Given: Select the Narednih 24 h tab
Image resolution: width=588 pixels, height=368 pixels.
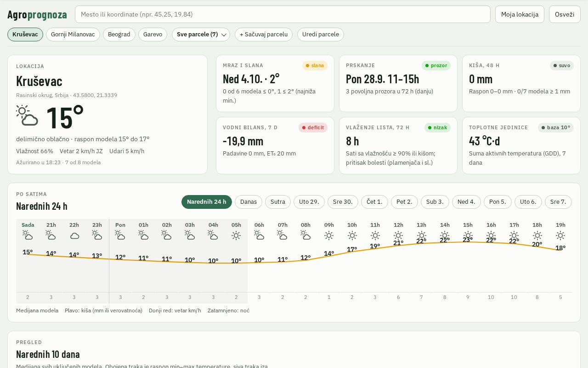Looking at the screenshot, I should tap(207, 202).
